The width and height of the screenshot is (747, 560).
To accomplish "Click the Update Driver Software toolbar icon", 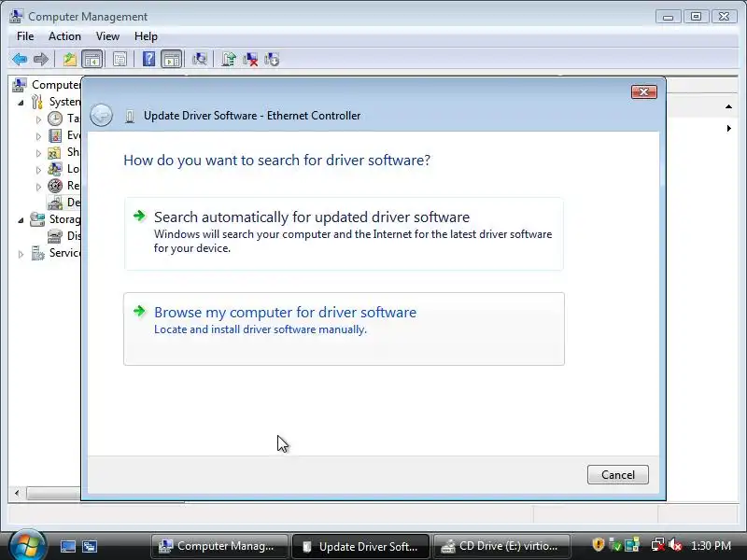I will (x=229, y=60).
